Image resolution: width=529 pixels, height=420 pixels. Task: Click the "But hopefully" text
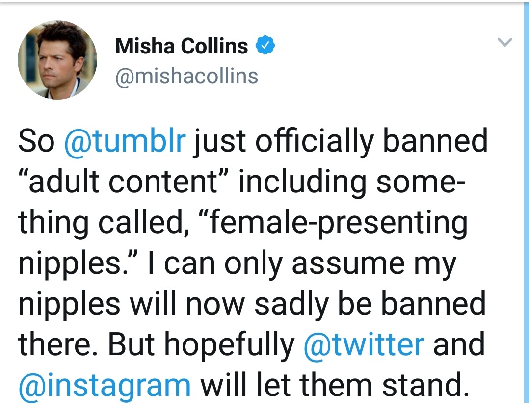pyautogui.click(x=200, y=344)
